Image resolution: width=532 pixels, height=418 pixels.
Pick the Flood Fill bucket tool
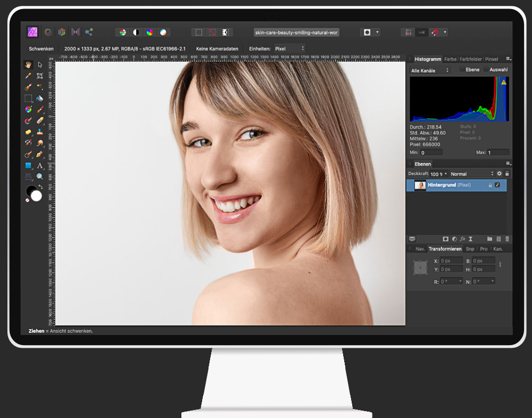coord(39,98)
